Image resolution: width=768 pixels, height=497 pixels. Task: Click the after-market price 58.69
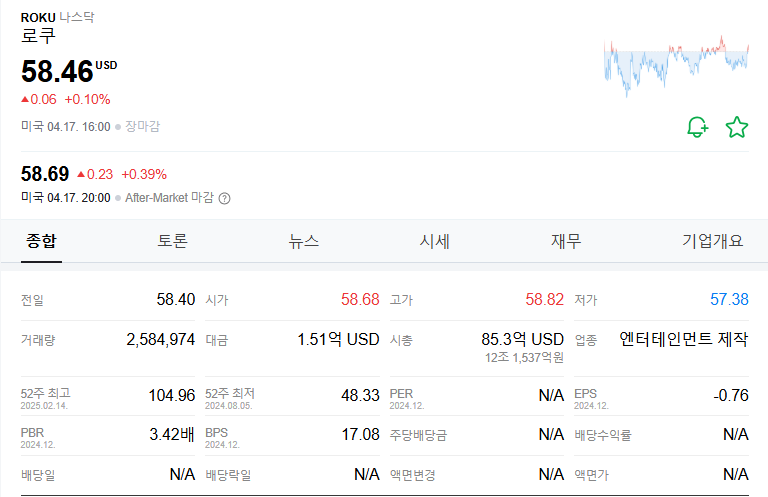pos(45,174)
